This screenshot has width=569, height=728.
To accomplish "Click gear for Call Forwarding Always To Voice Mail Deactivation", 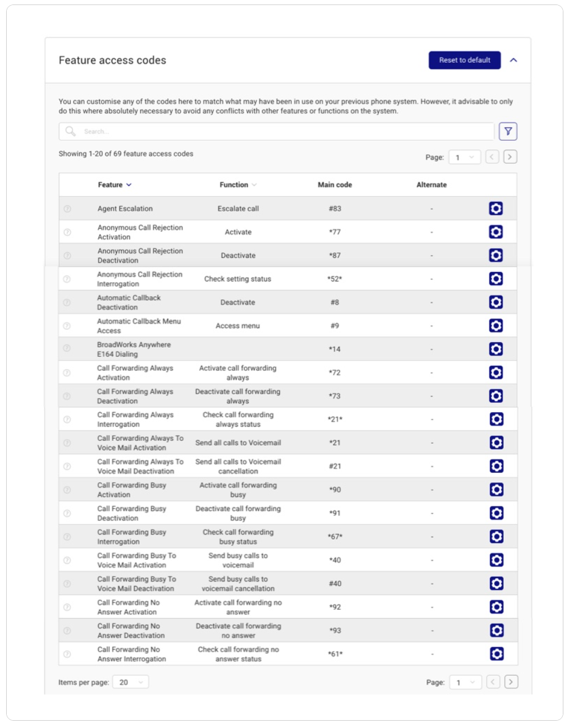I will [x=497, y=466].
